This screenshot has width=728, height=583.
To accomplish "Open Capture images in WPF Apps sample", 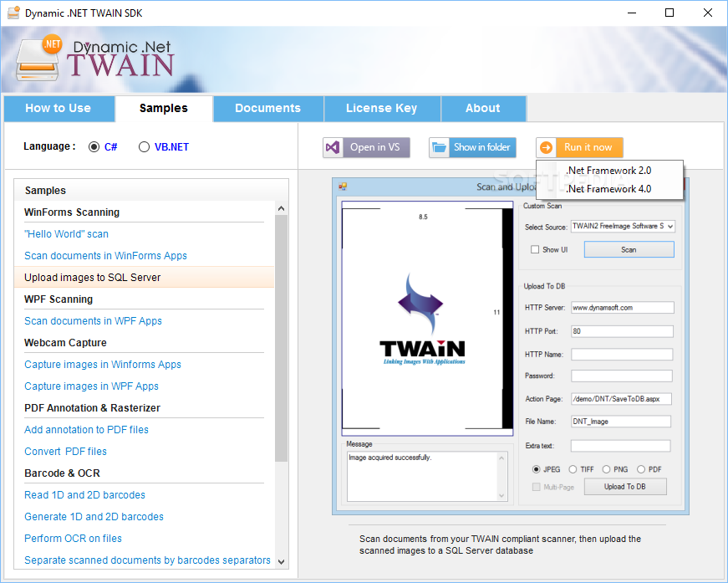I will pos(91,386).
